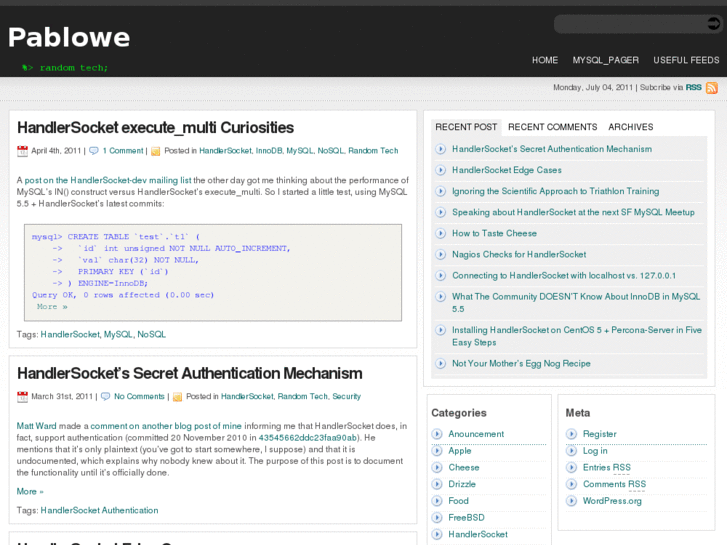Image resolution: width=727 pixels, height=545 pixels.
Task: Click the Pablowe site title
Action: pos(69,37)
